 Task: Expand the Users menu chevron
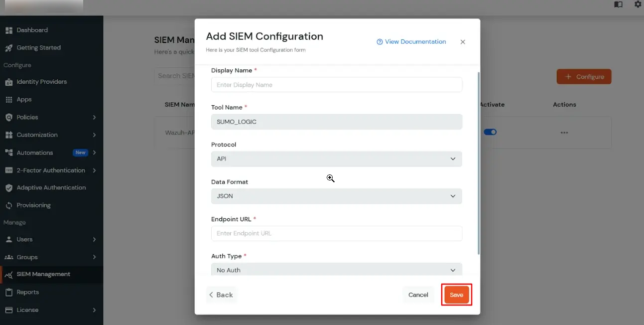tap(95, 239)
